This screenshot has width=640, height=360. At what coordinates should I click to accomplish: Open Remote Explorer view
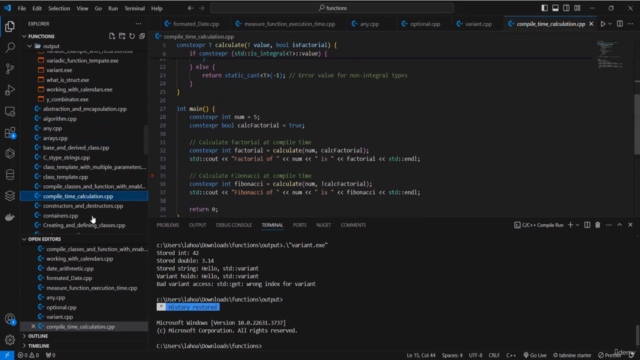10,111
